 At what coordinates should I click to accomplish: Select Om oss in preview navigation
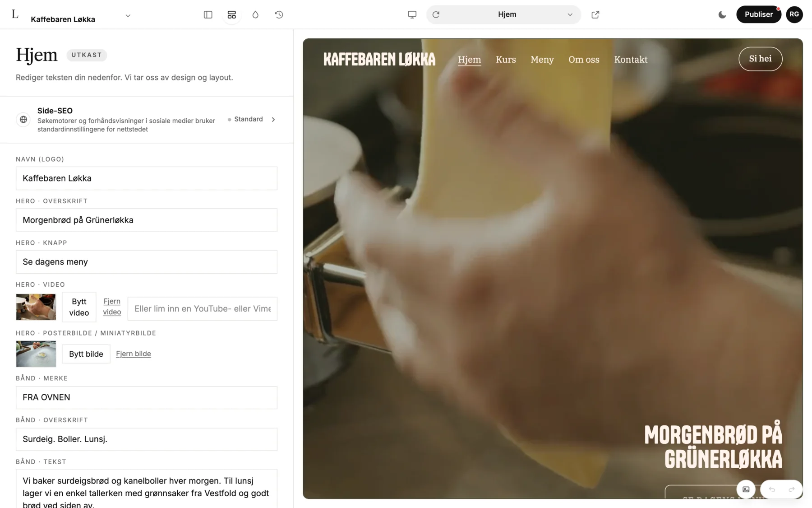coord(584,59)
